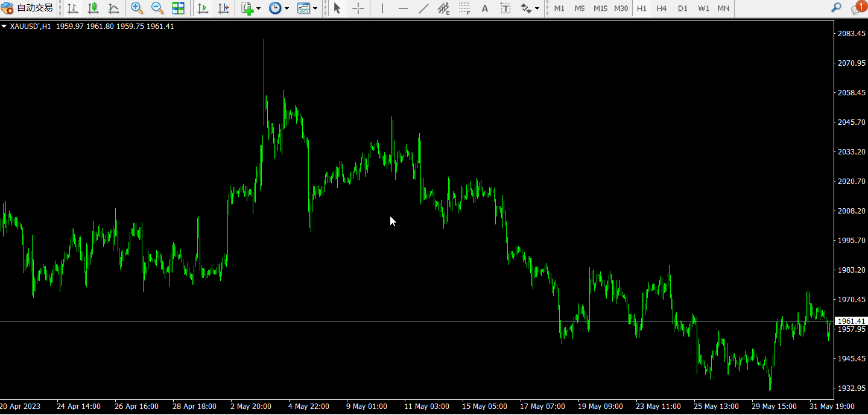Switch chart to candlesticks mode
The height and width of the screenshot is (415, 868).
click(93, 8)
